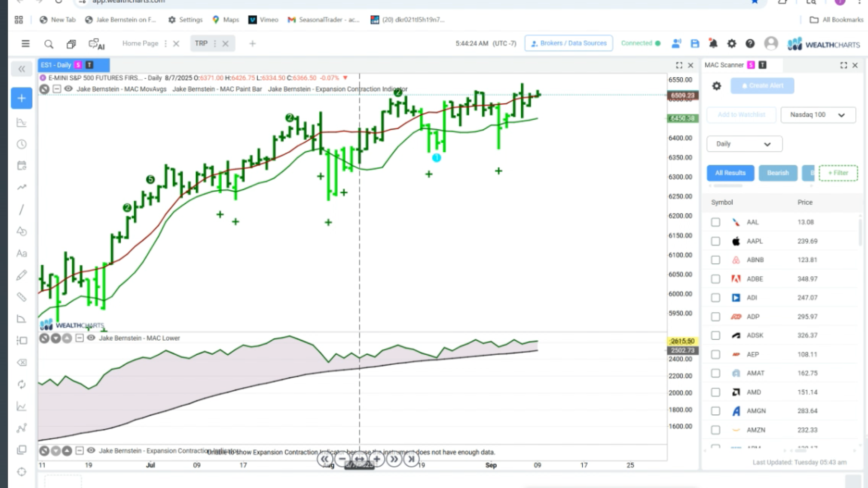Zoom in chart with plus control

coord(377,459)
